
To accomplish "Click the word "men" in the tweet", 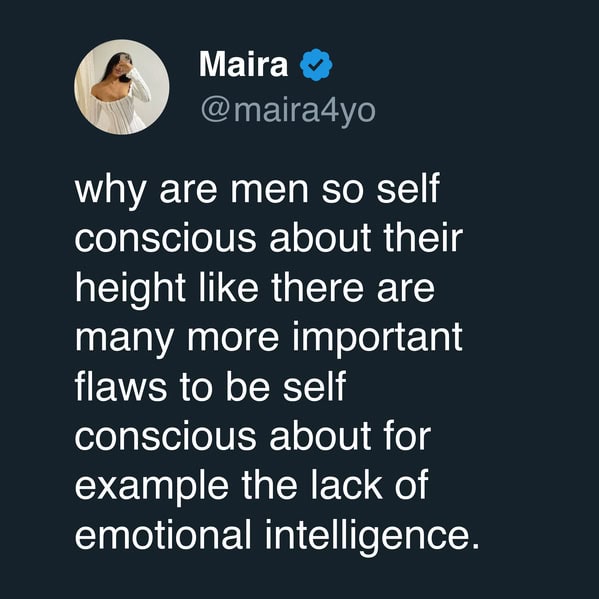I will (x=269, y=191).
